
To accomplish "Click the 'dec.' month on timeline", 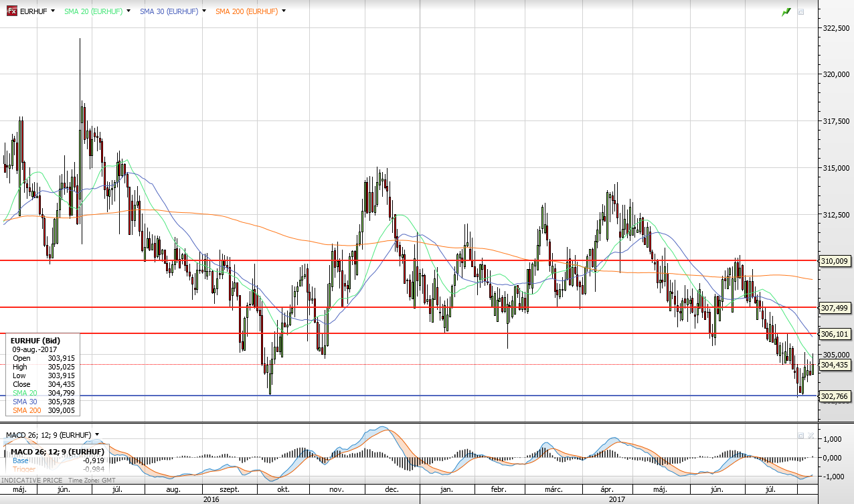I will (392, 490).
